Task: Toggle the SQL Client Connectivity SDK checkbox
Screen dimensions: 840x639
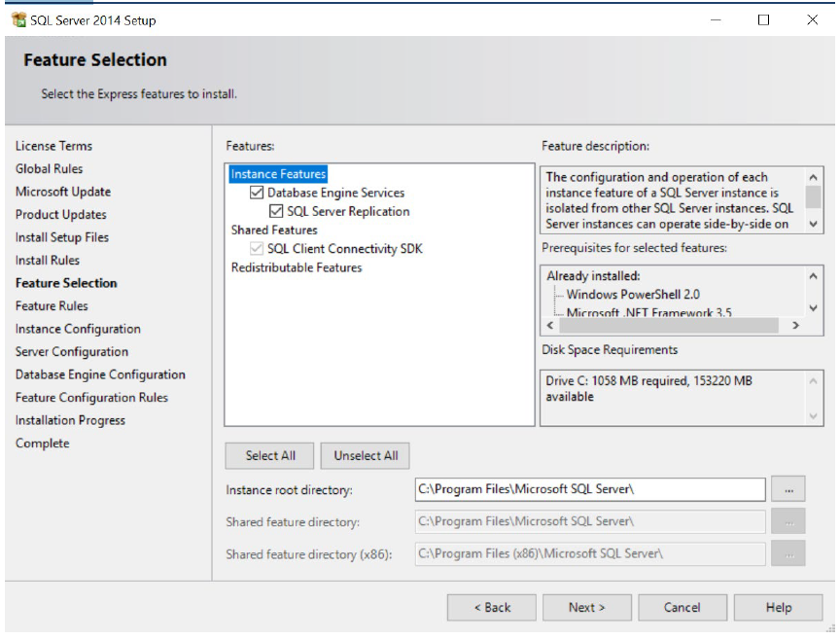Action: (x=257, y=245)
